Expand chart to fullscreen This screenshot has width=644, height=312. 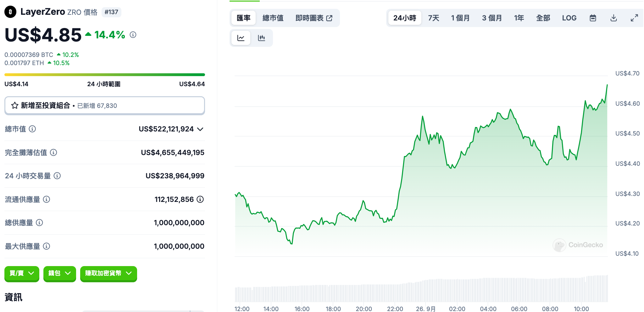click(x=634, y=18)
